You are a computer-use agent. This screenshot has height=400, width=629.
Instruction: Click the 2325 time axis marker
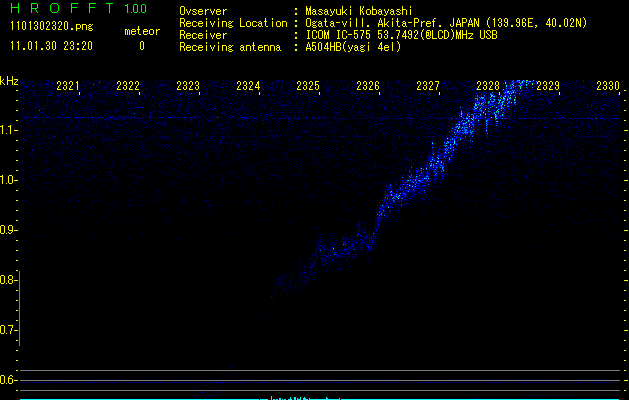coord(308,86)
